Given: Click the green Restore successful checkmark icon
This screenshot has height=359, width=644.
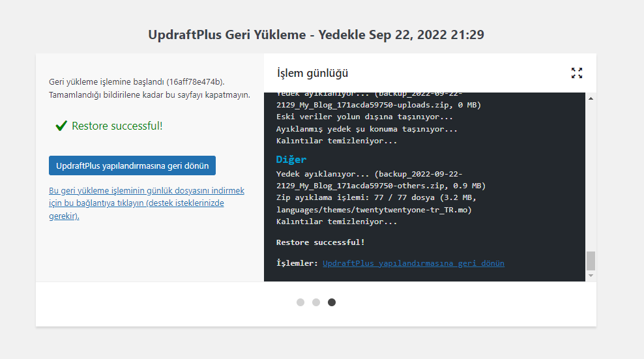Looking at the screenshot, I should (x=61, y=126).
